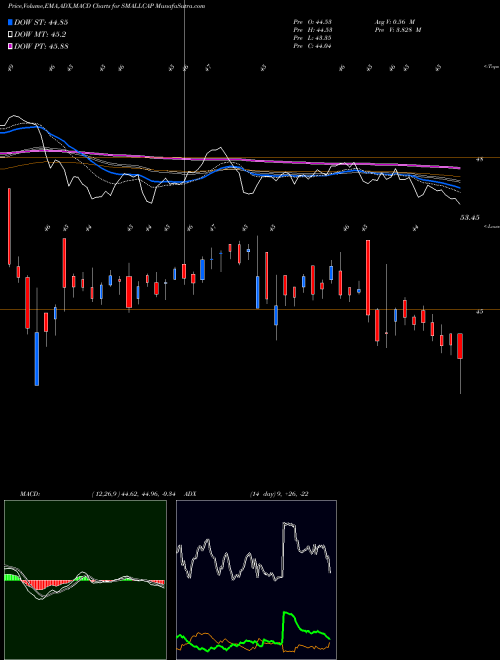Click the 48 price axis label
This screenshot has height=660, width=500.
point(479,160)
